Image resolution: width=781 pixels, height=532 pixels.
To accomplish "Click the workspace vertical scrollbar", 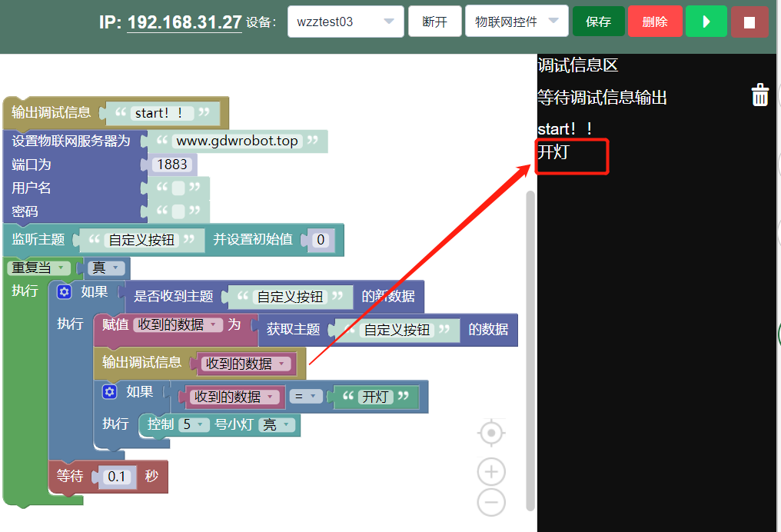I will pos(530,351).
